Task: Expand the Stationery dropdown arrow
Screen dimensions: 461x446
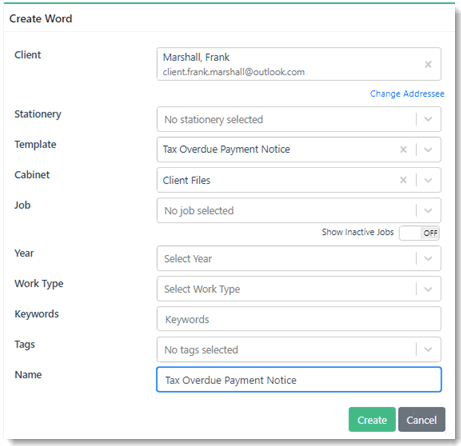Action: point(428,119)
